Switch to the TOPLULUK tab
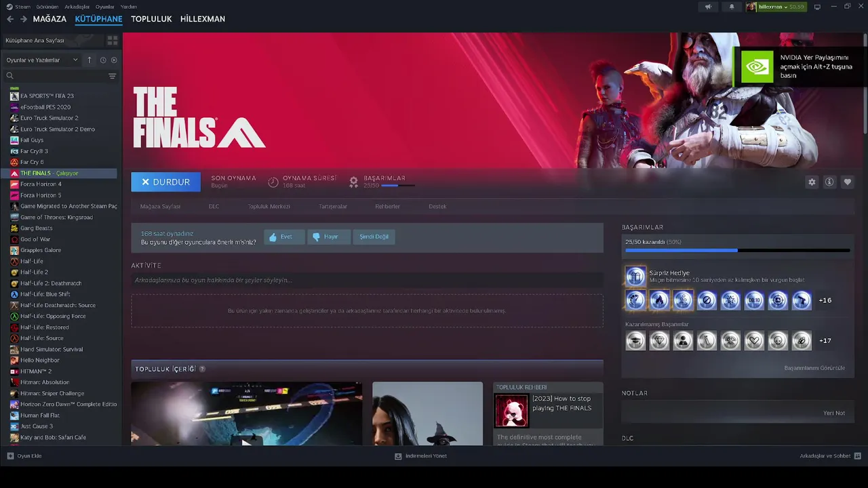The image size is (868, 488). (x=151, y=19)
